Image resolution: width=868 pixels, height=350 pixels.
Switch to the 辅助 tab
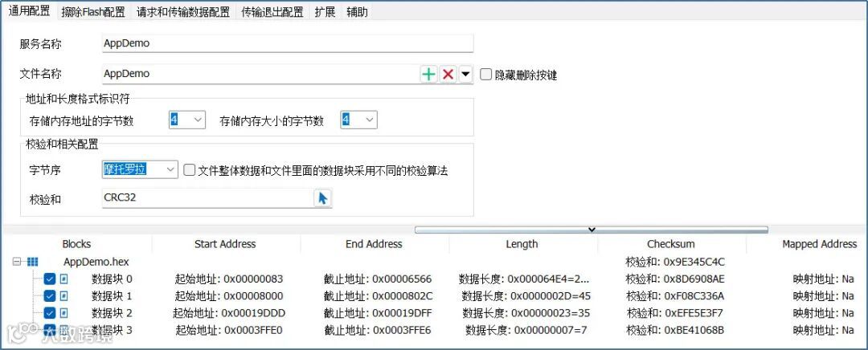pos(357,11)
